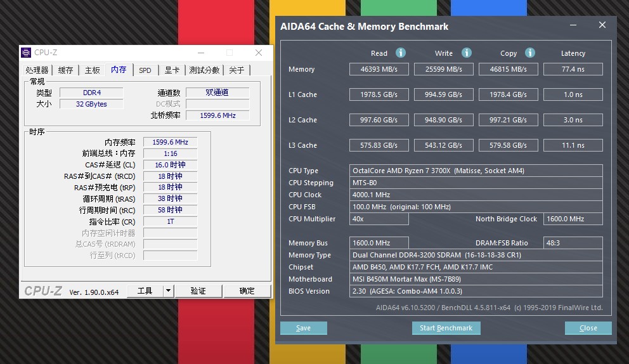Switch to the 主板 tab in CPU-Z
This screenshot has height=364, width=629.
coord(93,70)
